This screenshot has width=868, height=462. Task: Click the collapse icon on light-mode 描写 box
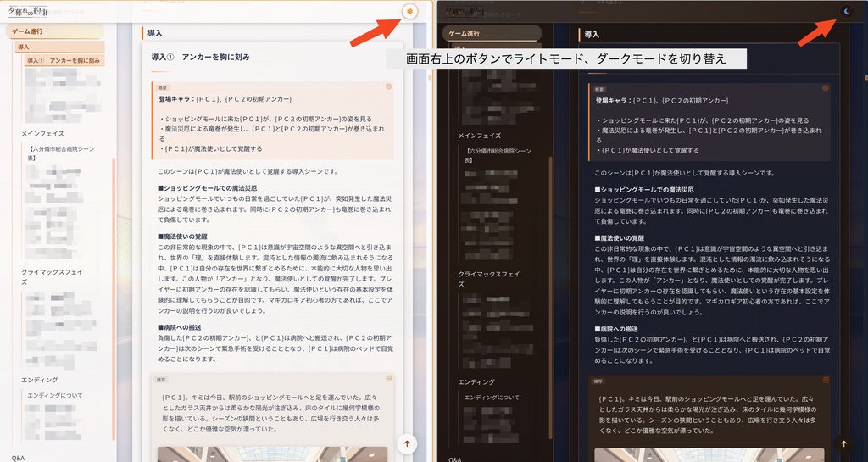click(389, 378)
